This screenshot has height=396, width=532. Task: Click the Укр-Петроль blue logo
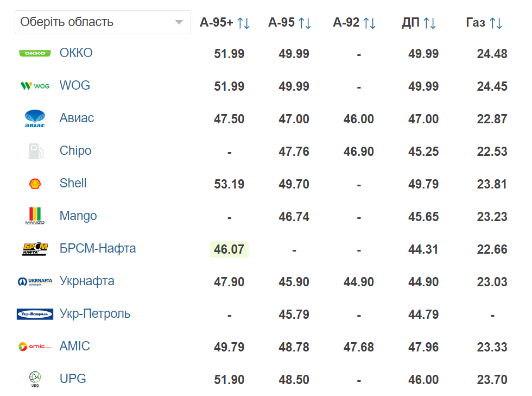click(x=35, y=314)
